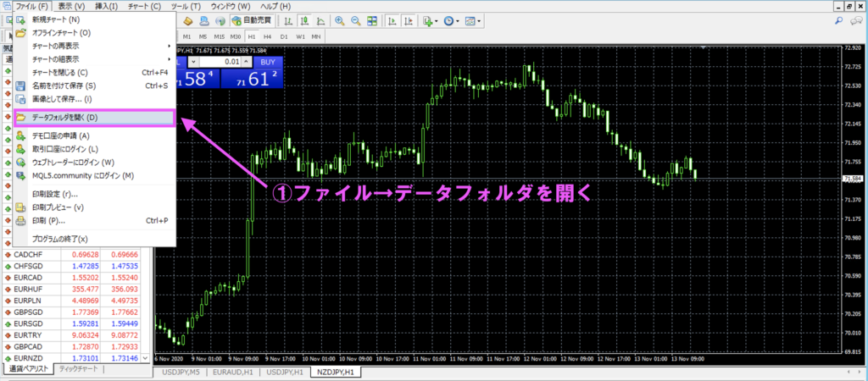Image resolution: width=868 pixels, height=381 pixels.
Task: Select the H4 timeframe
Action: tap(267, 36)
